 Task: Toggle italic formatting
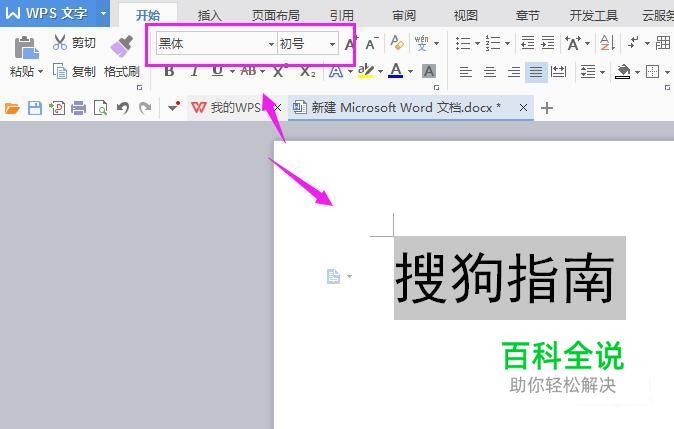pyautogui.click(x=194, y=71)
